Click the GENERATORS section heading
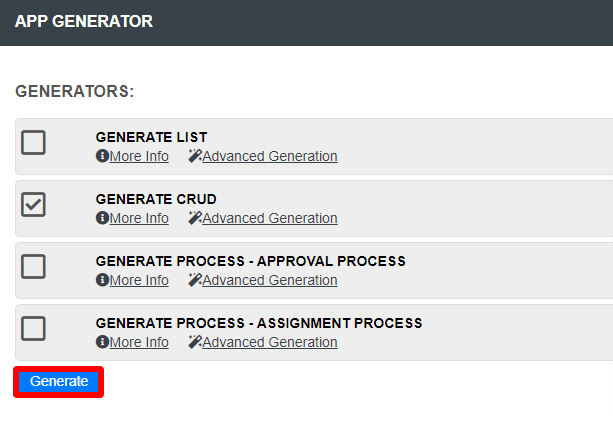Image resolution: width=613 pixels, height=431 pixels. coord(75,91)
